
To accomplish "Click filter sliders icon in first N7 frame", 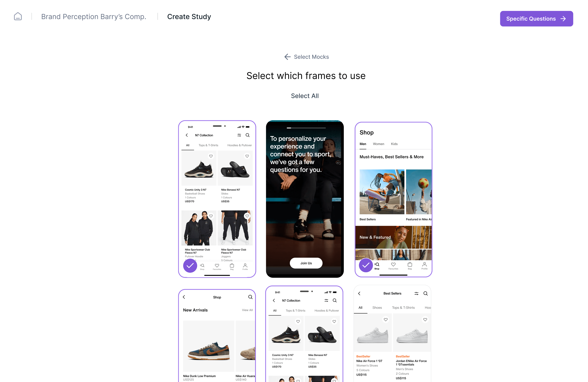I will tap(239, 135).
